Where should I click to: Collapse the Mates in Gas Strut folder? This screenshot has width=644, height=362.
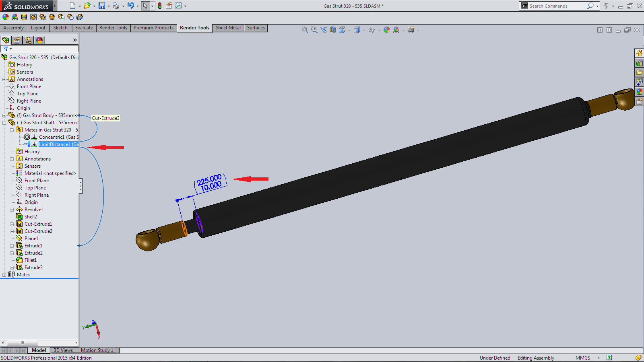12,130
